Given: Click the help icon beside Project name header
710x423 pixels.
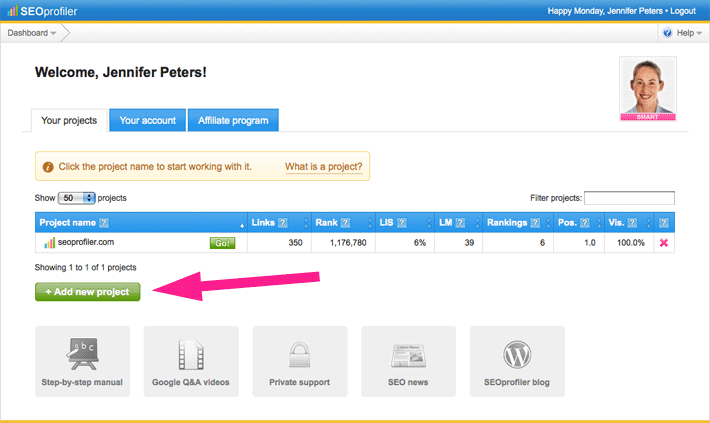Looking at the screenshot, I should (x=104, y=222).
